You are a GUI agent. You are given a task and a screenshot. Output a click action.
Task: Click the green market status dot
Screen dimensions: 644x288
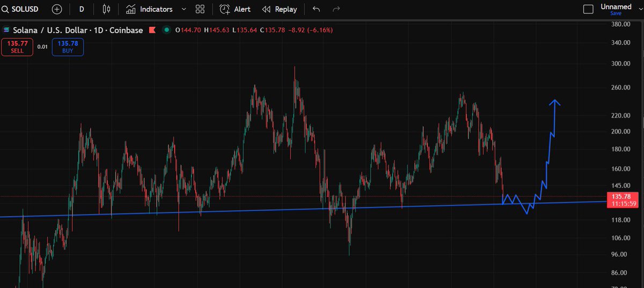point(167,30)
